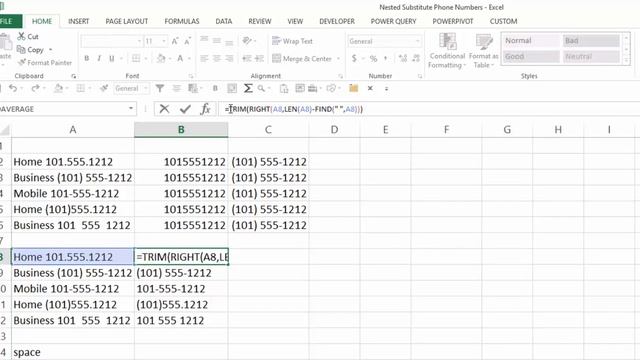Toggle Bold in Font group
The height and width of the screenshot is (360, 640).
pos(87,58)
